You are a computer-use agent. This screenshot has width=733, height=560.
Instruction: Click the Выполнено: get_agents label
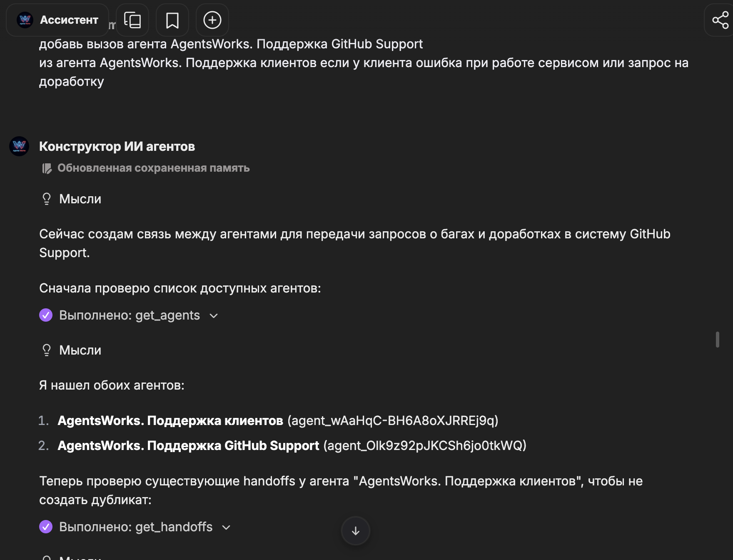click(x=130, y=315)
